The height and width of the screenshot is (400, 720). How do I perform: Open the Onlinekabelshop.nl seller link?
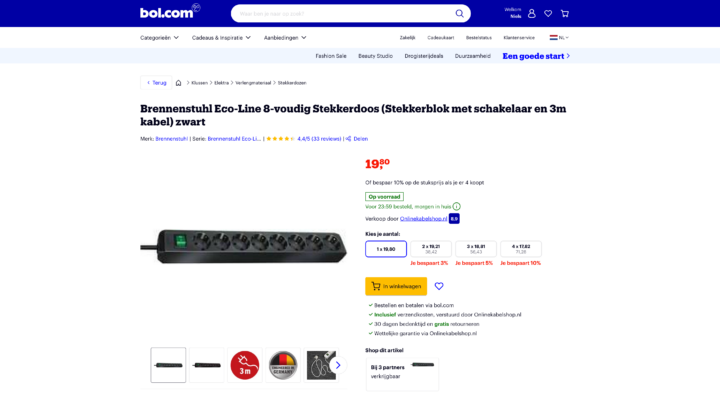423,219
